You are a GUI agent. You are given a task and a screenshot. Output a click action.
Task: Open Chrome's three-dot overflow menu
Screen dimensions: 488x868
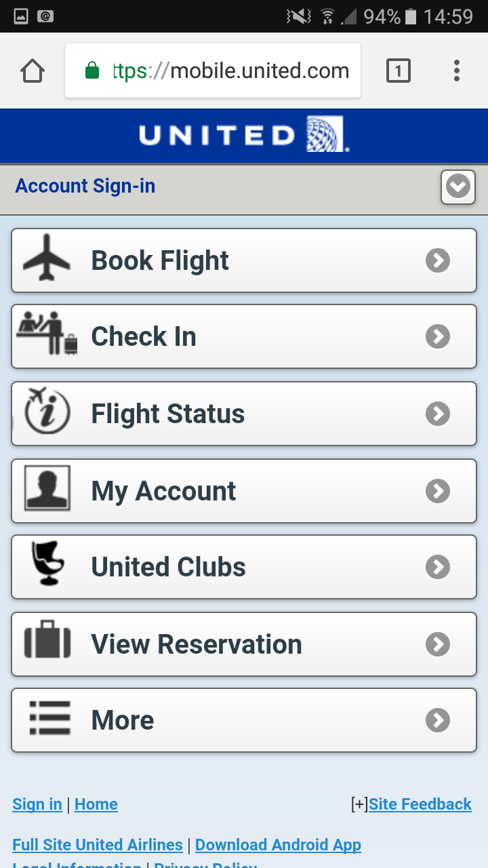click(x=457, y=71)
